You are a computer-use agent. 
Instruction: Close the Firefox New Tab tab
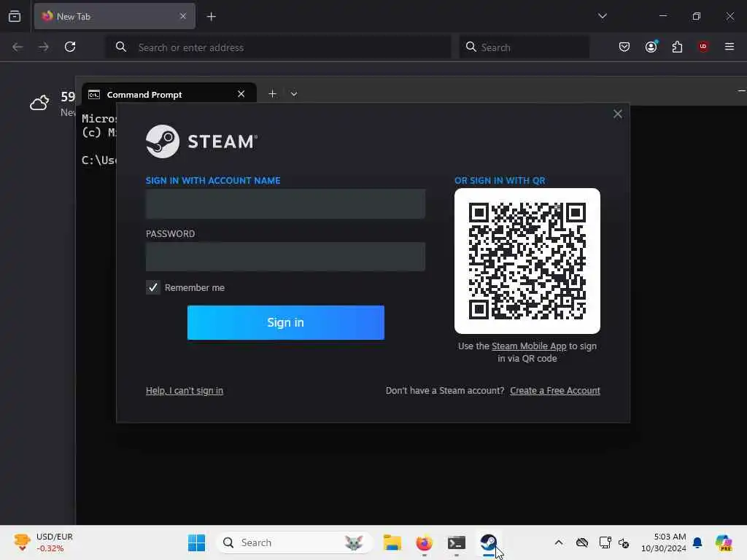coord(183,16)
